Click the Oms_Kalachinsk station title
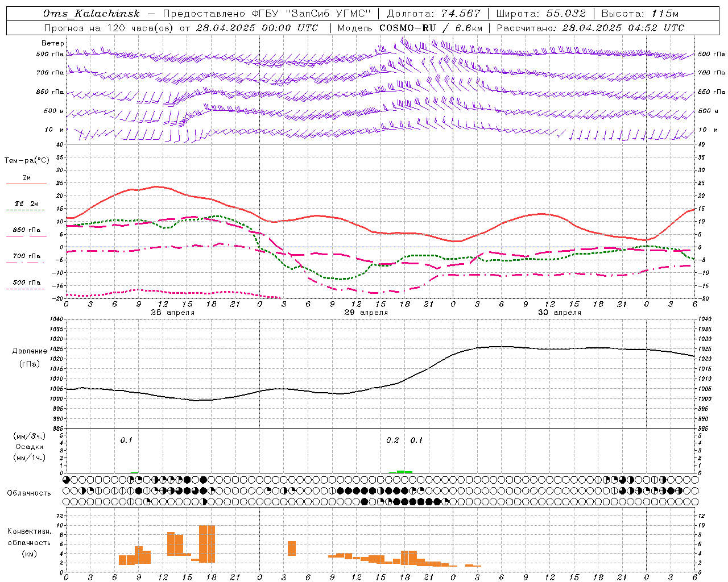Viewport: 728px width, 582px height. click(x=90, y=14)
